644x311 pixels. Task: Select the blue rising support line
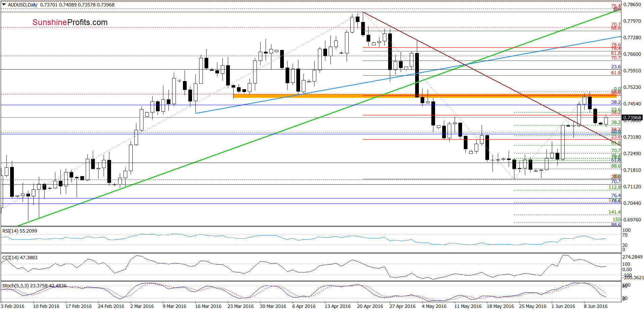click(408, 75)
